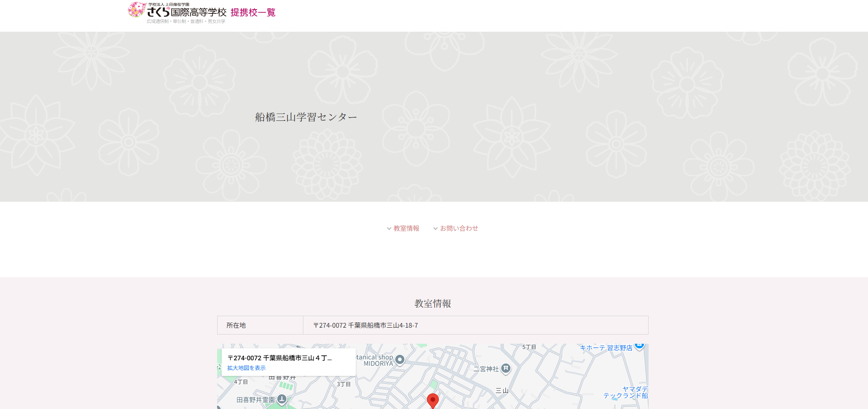Jump to お問い合わせ anchor link

click(459, 228)
